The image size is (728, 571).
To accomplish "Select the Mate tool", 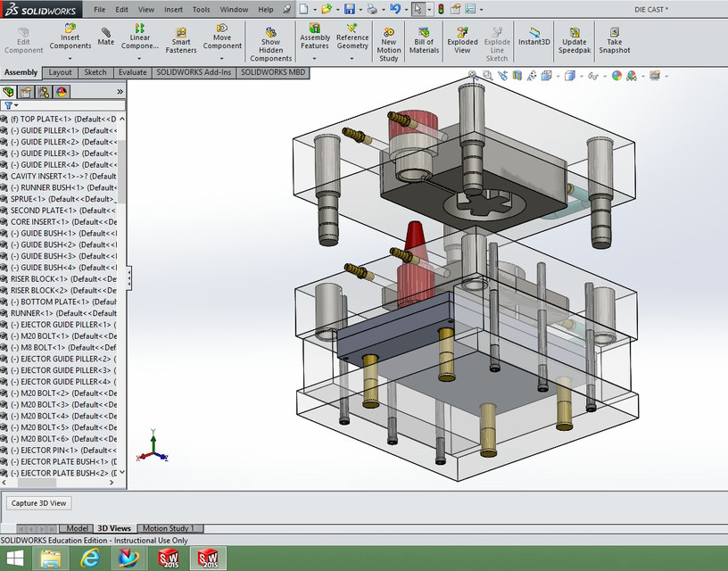I will 105,37.
